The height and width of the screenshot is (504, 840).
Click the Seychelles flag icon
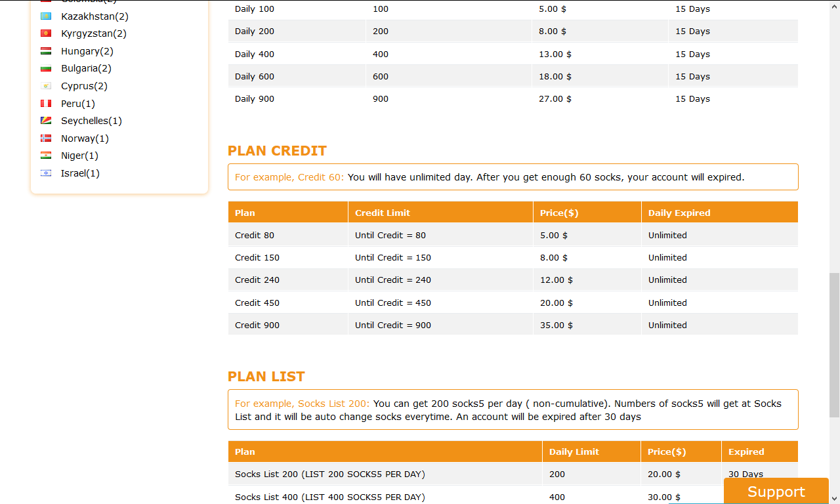(46, 121)
